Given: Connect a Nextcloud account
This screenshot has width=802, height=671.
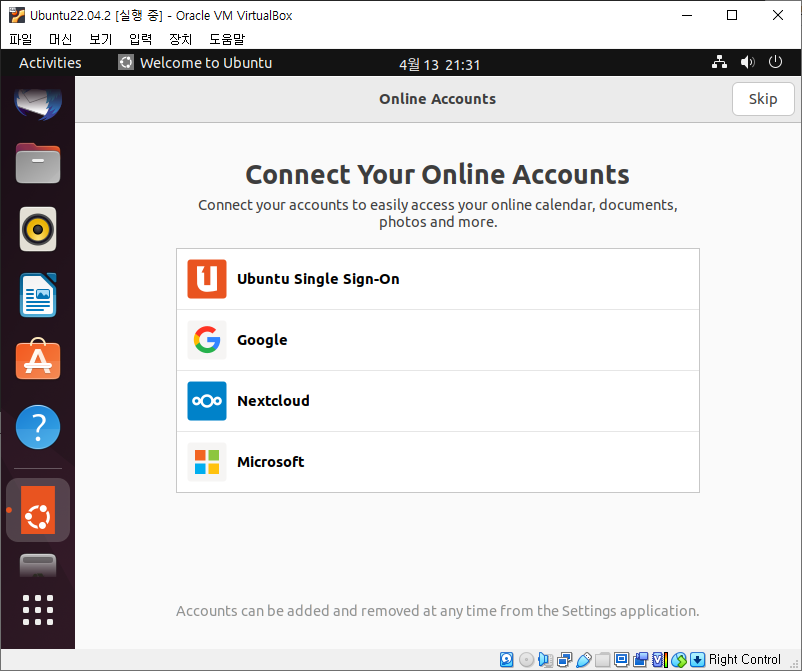Looking at the screenshot, I should click(x=438, y=401).
